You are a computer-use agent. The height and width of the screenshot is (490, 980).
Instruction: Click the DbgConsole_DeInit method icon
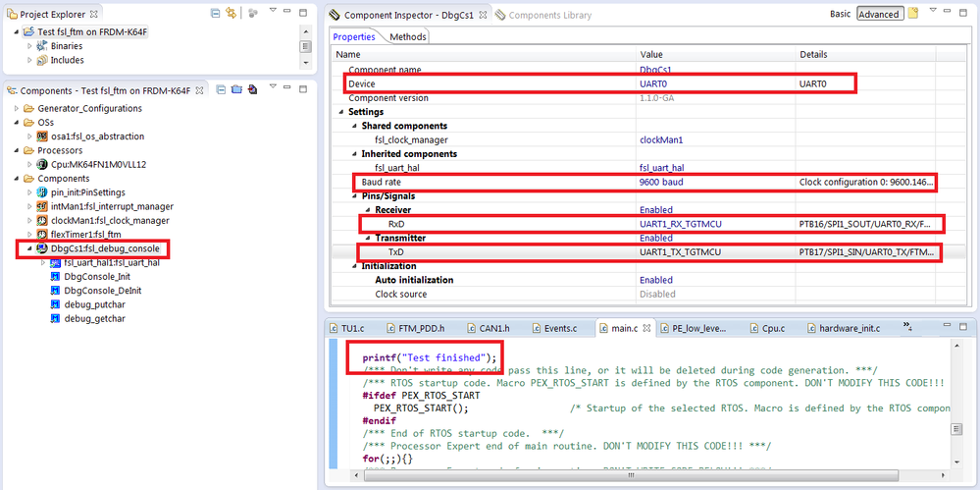tap(55, 291)
